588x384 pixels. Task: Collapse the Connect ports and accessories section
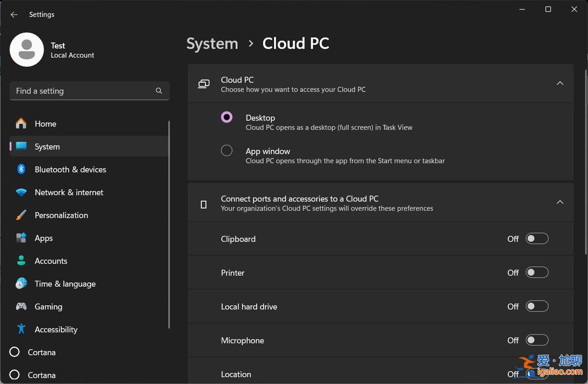pyautogui.click(x=560, y=202)
